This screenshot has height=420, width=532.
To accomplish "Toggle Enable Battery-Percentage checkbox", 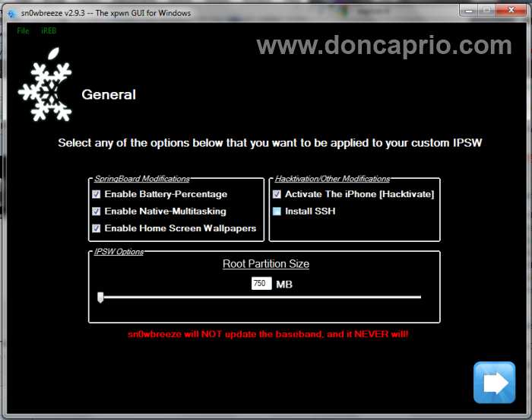I will pos(97,194).
